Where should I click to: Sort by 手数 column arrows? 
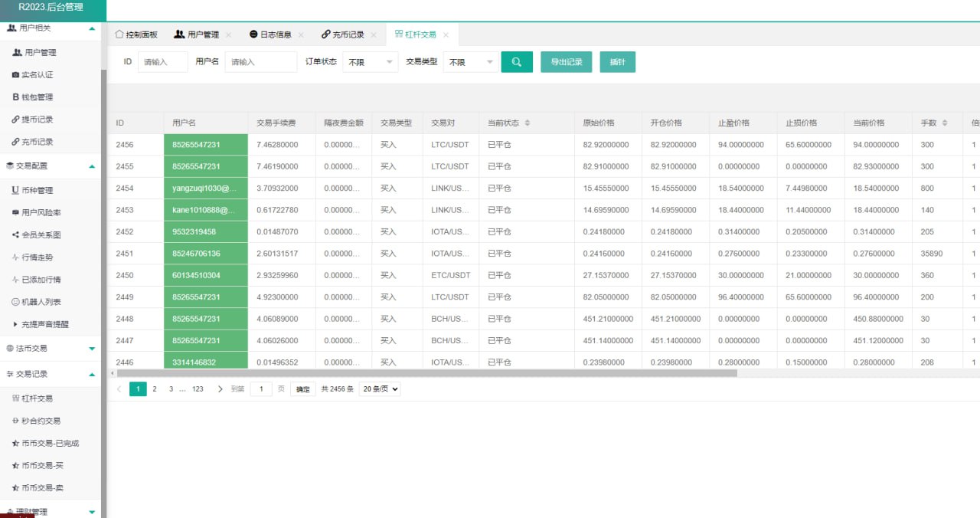[x=945, y=123]
